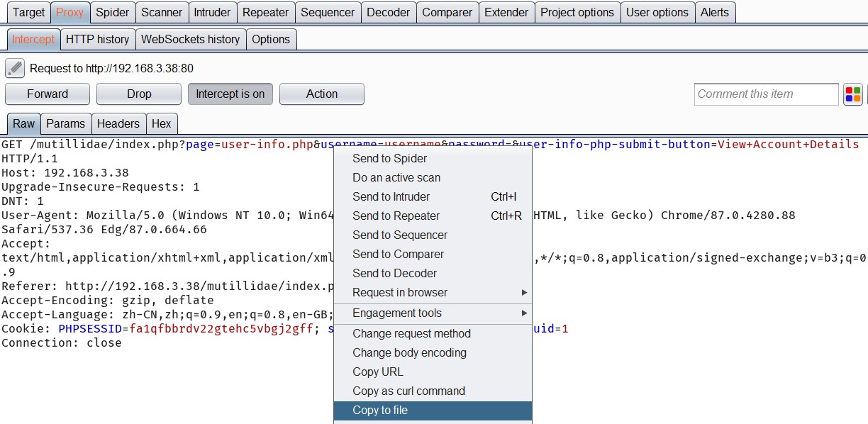The height and width of the screenshot is (424, 868).
Task: Open the Scanner tab
Action: pyautogui.click(x=162, y=12)
